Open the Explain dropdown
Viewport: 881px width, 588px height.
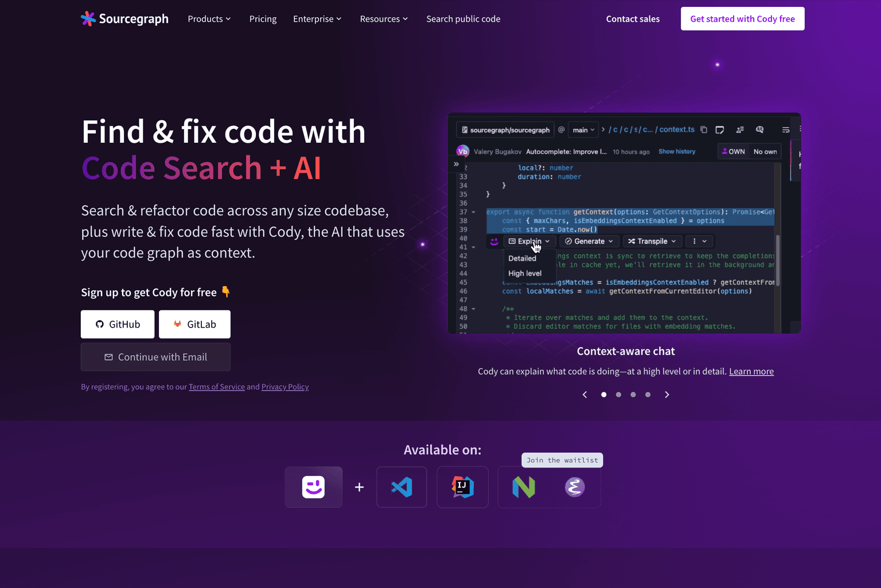tap(529, 242)
